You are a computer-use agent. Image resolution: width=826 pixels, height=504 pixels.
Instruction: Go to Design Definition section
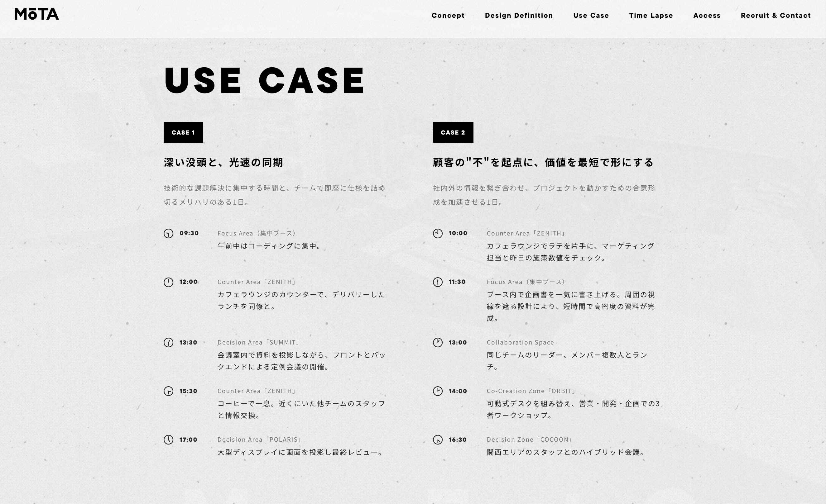(x=519, y=15)
